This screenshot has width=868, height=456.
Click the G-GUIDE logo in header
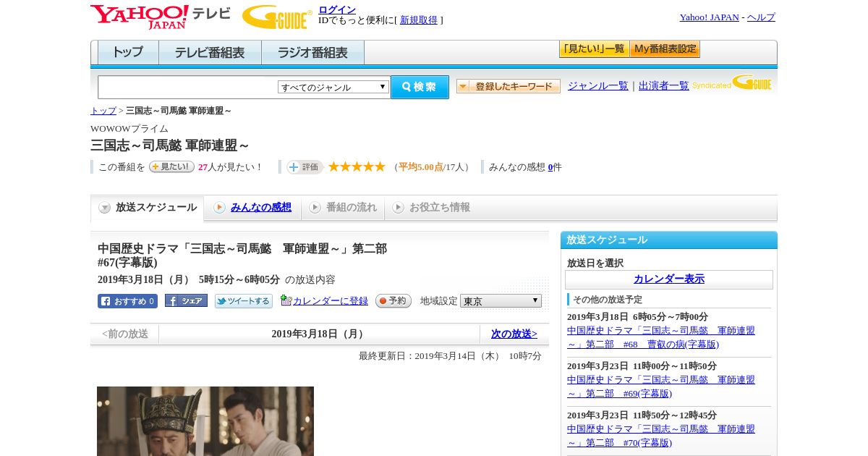[277, 17]
